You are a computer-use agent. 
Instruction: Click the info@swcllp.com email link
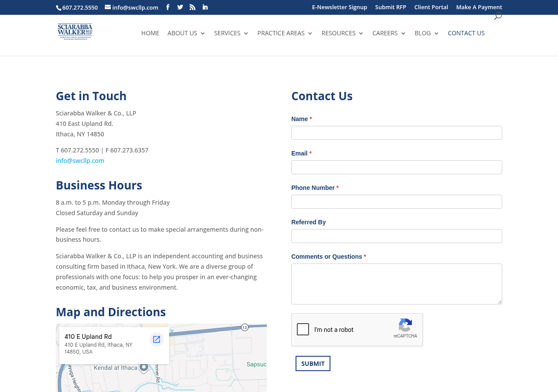click(80, 160)
